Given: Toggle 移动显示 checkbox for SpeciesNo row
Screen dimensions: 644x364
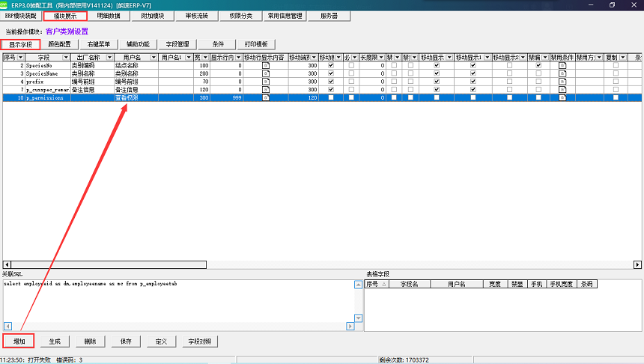Looking at the screenshot, I should (436, 66).
